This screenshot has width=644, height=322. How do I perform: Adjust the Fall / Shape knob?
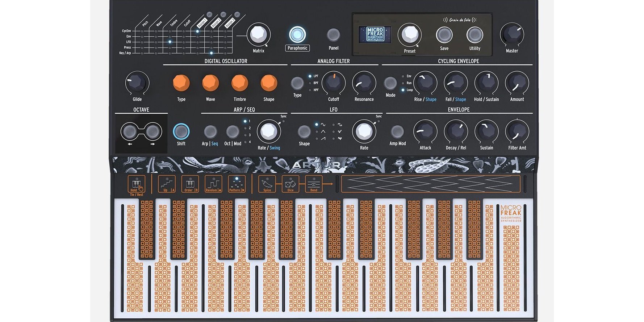456,83
